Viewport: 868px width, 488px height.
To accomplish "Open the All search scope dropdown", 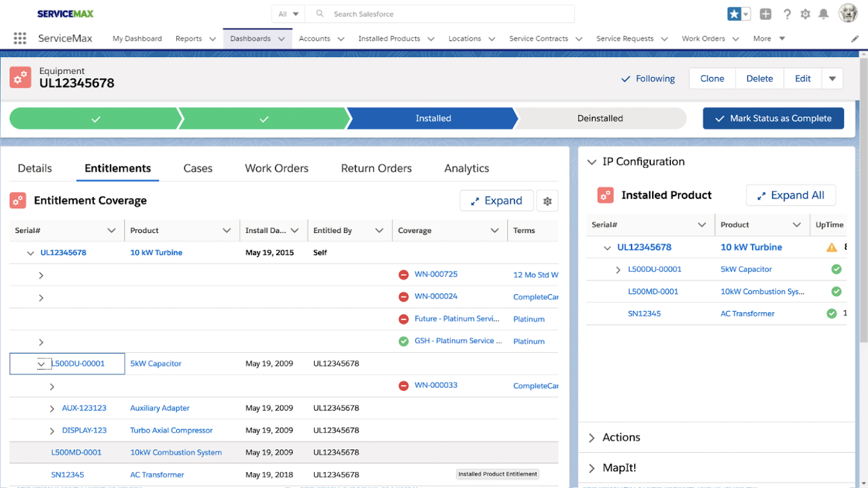I will point(289,14).
